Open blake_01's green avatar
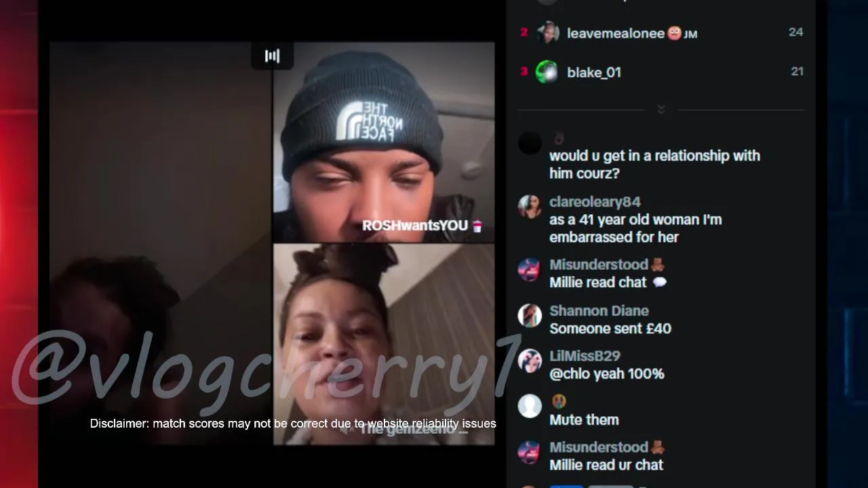The width and height of the screenshot is (868, 488). [x=547, y=72]
